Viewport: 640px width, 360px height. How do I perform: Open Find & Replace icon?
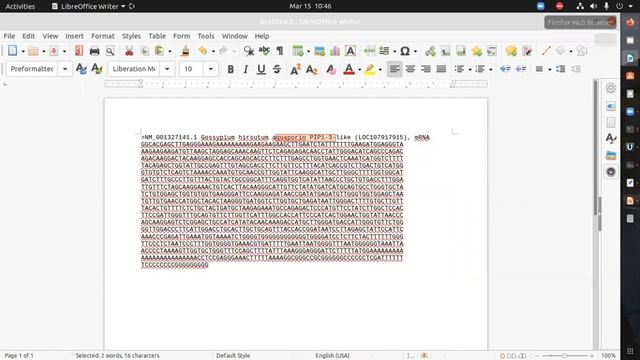pyautogui.click(x=249, y=51)
